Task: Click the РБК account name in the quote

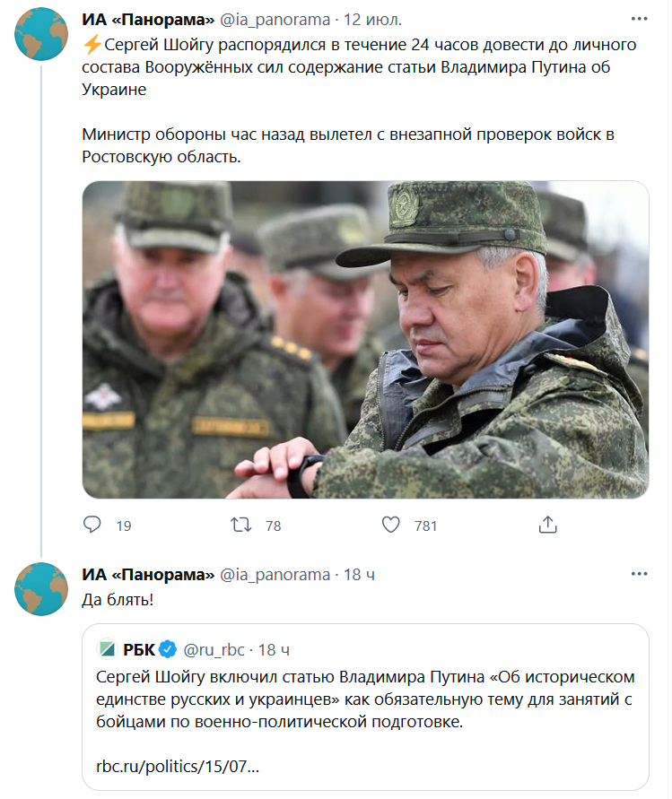Action: click(136, 648)
